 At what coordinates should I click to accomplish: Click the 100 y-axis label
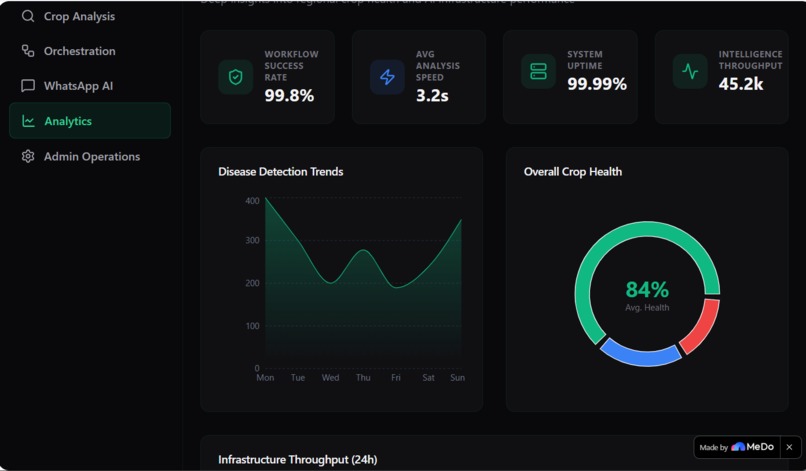(x=252, y=325)
